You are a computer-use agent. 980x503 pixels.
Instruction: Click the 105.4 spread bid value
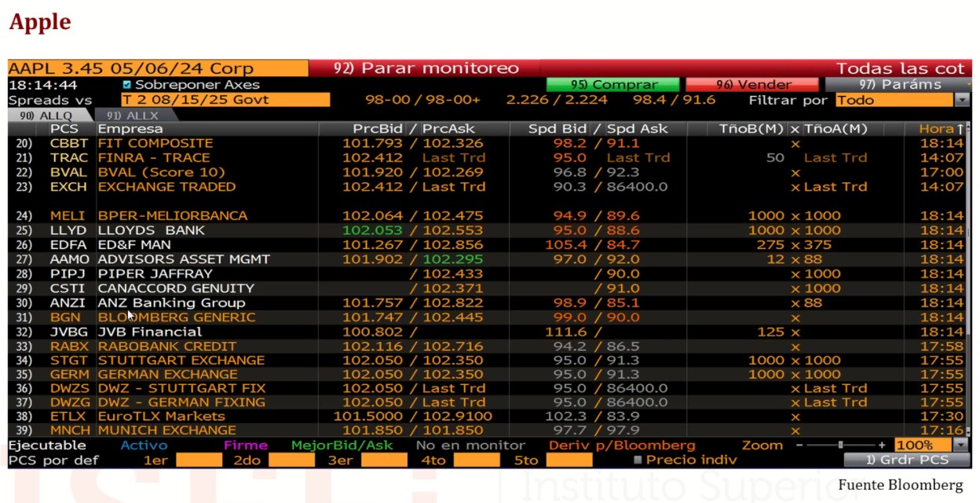(x=565, y=245)
